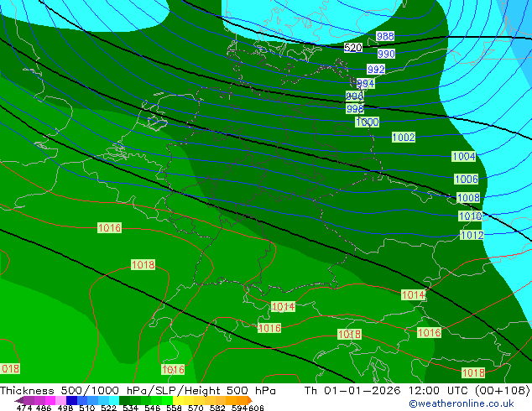Click the legend value 498
The height and width of the screenshot is (411, 532).
click(x=65, y=408)
